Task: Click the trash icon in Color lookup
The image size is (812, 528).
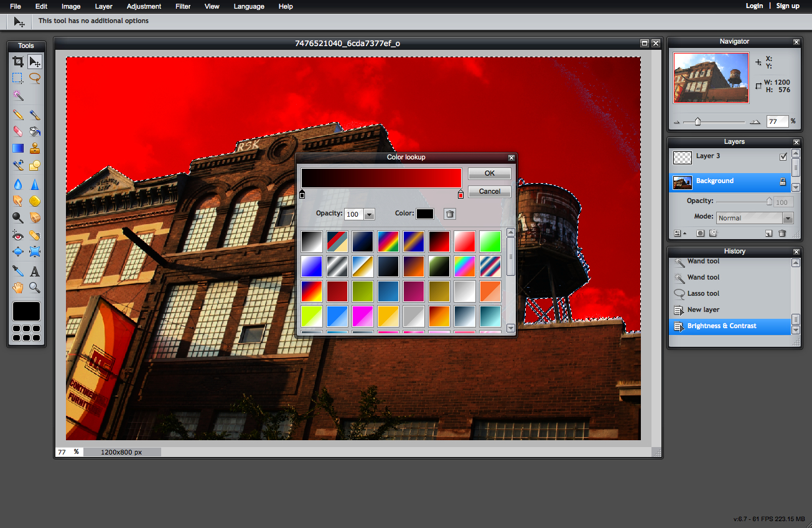Action: (450, 214)
